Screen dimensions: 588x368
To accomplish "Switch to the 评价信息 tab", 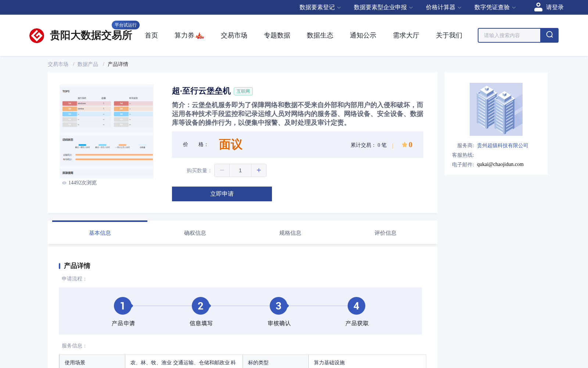I will point(385,233).
